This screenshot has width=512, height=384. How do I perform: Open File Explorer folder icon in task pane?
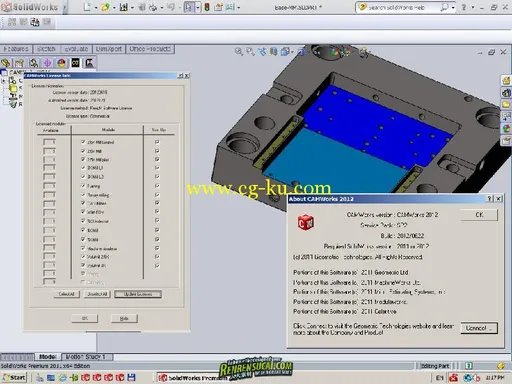point(506,105)
